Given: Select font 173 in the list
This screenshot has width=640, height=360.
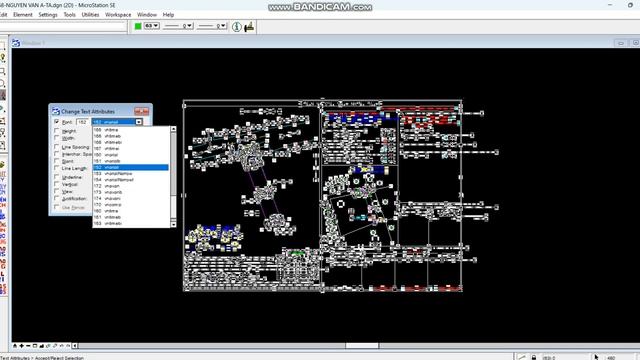Looking at the screenshot, I should 131,192.
